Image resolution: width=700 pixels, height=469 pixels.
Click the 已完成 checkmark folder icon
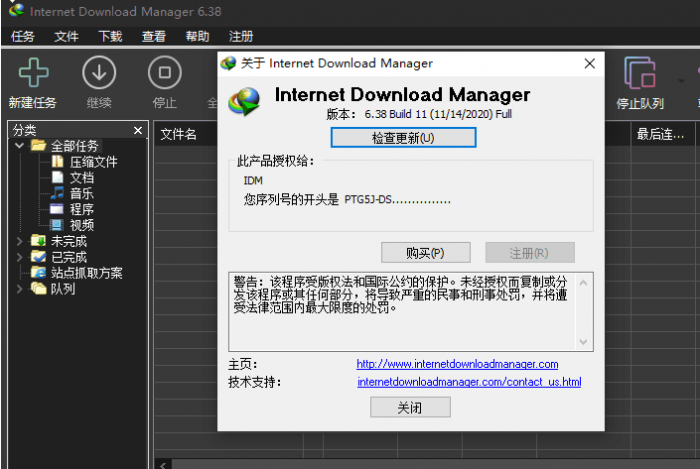pos(38,257)
